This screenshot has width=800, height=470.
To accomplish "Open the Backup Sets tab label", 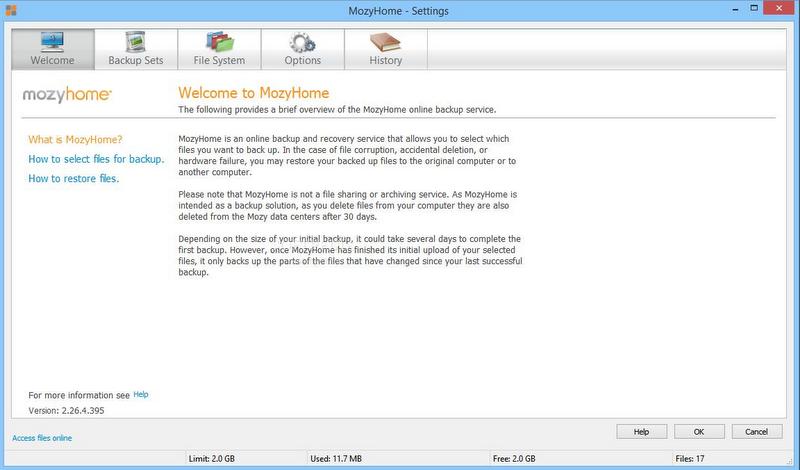I will coord(136,60).
